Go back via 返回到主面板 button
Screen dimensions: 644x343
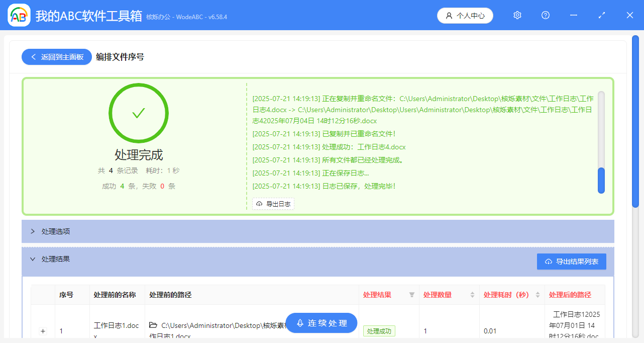coord(57,57)
